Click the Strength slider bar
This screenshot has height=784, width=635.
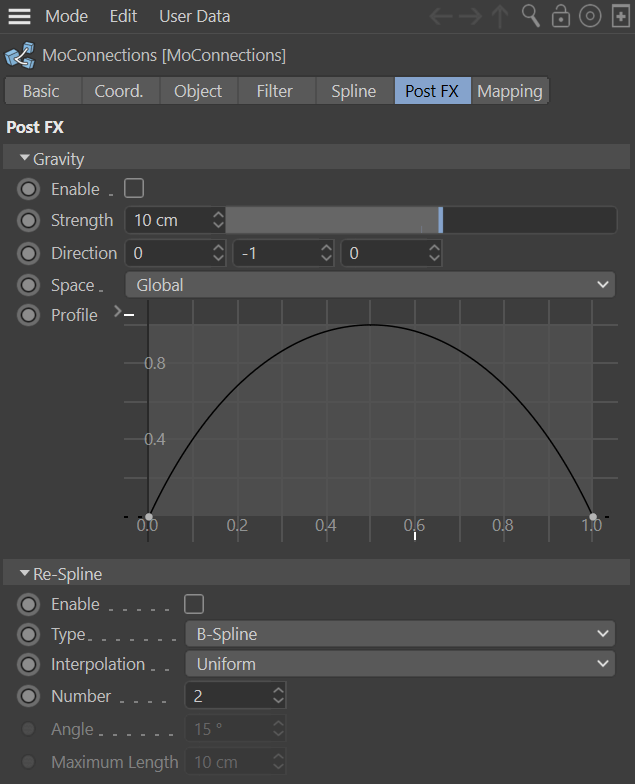[x=420, y=220]
